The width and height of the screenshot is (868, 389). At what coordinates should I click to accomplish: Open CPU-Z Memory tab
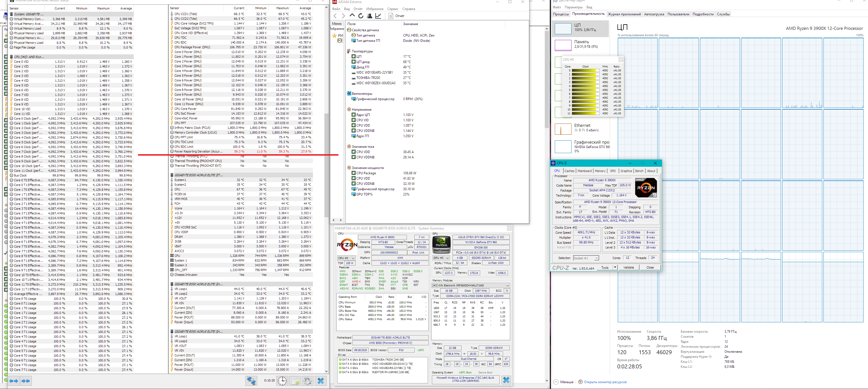click(600, 171)
